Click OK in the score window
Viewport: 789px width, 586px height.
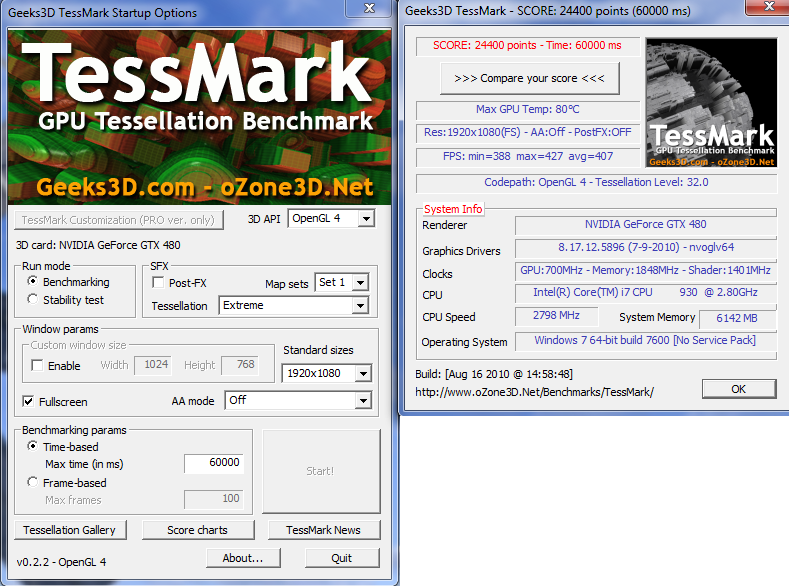coord(739,389)
